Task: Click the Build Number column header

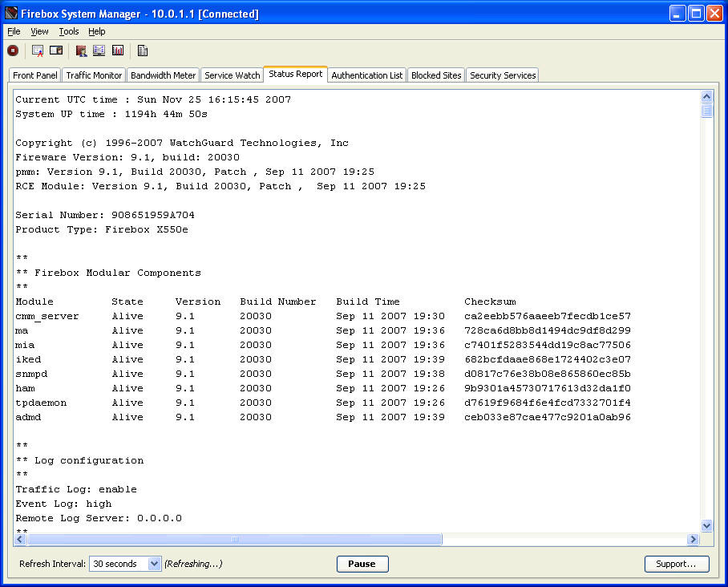Action: 277,302
